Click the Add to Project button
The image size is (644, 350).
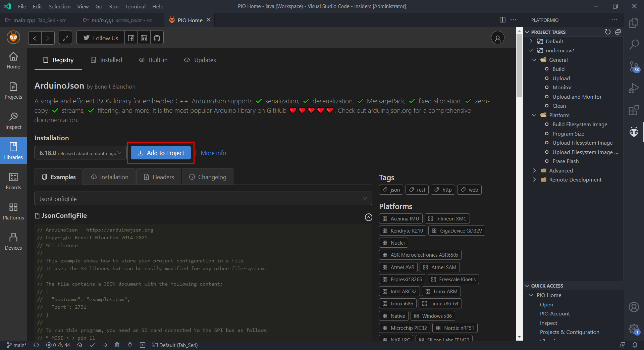click(x=161, y=153)
